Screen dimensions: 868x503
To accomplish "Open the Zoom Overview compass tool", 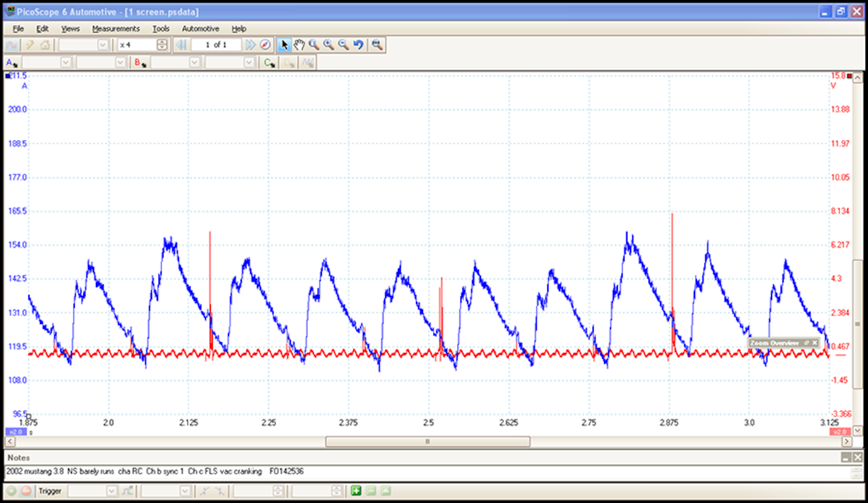I will [264, 45].
